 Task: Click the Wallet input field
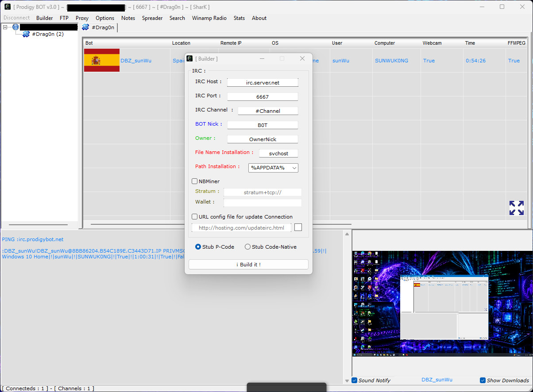tap(263, 203)
